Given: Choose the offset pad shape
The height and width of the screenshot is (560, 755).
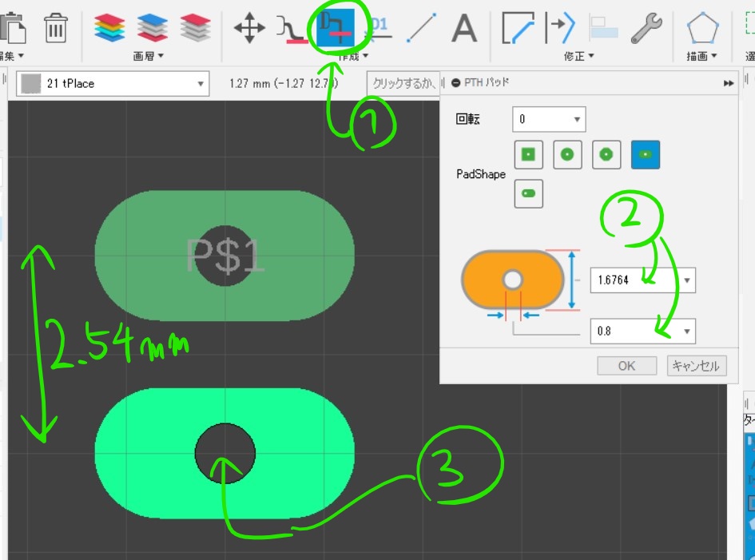Looking at the screenshot, I should pos(528,193).
